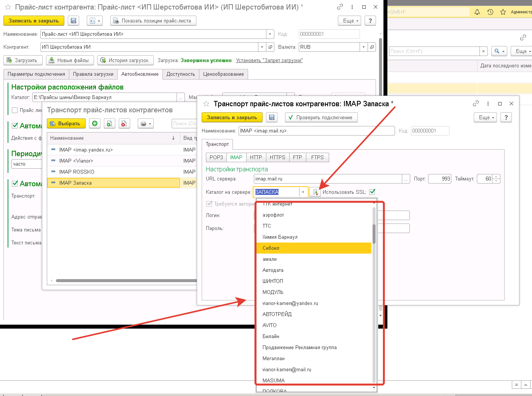Click ellipsis button next to URL сервера
The image size is (532, 396).
406,179
